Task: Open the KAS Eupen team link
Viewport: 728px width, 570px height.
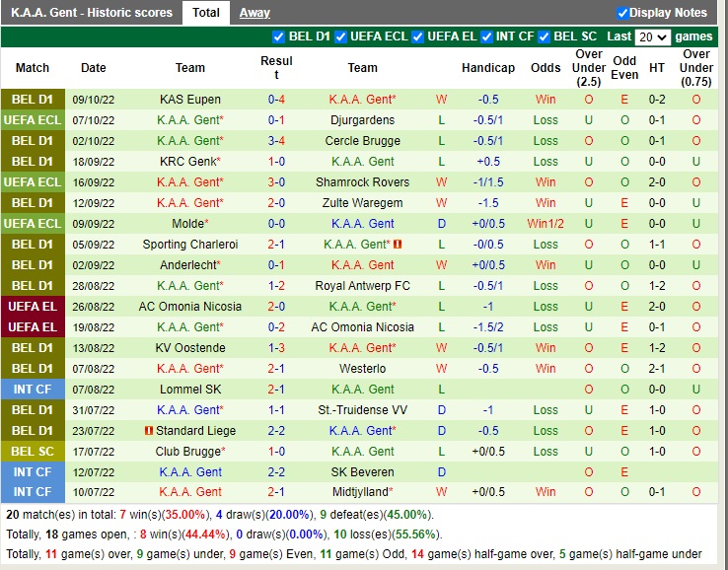Action: [x=190, y=100]
